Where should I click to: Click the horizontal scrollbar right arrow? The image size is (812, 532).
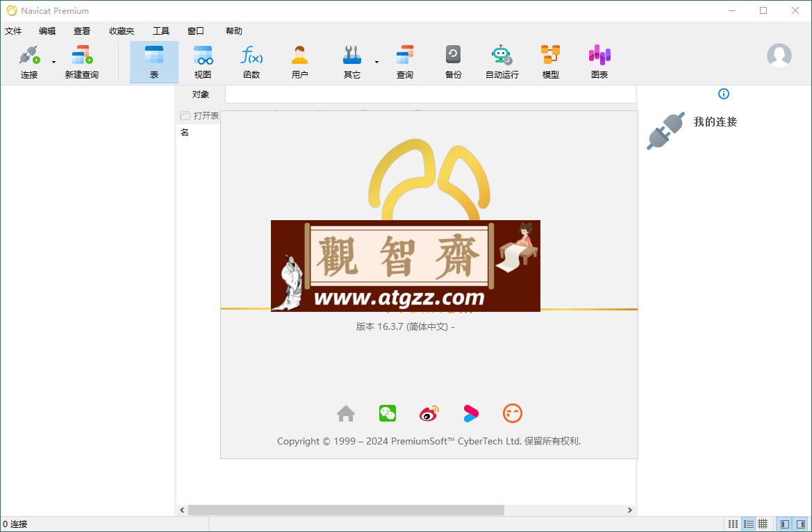click(630, 510)
